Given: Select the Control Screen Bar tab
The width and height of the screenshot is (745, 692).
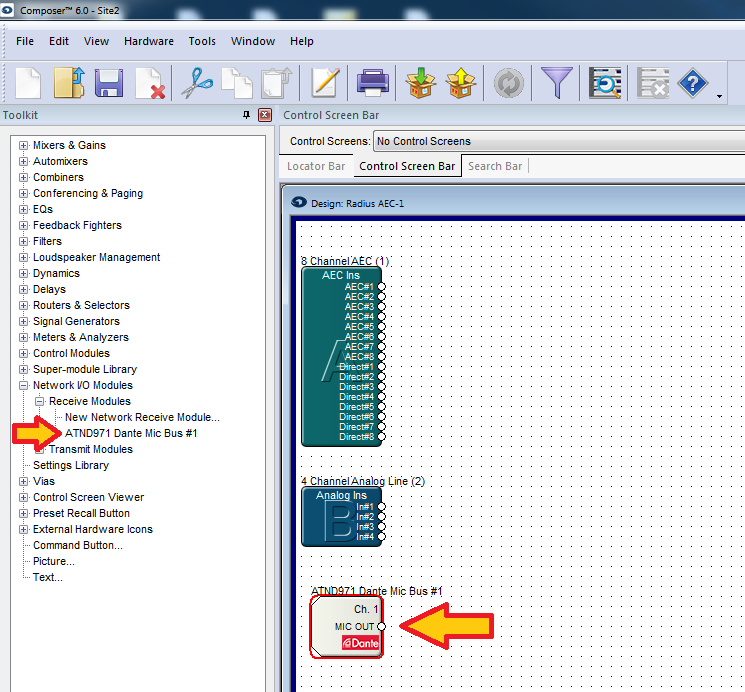Looking at the screenshot, I should pyautogui.click(x=407, y=166).
